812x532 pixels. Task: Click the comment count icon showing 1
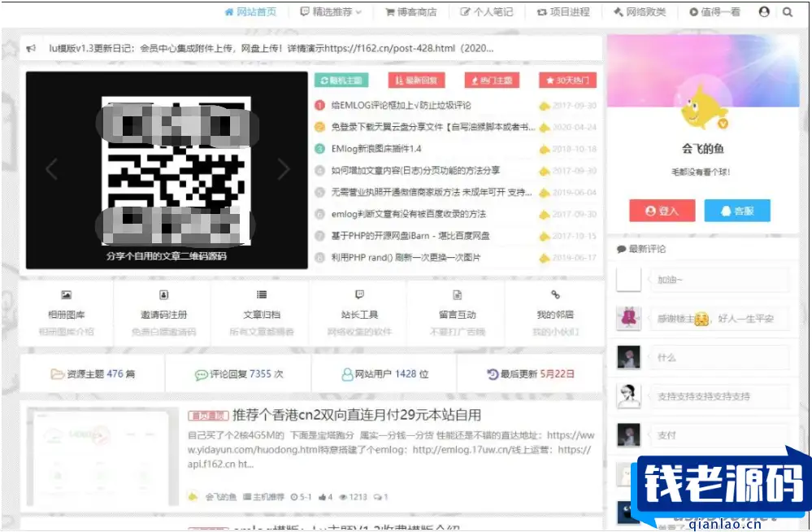coord(377,497)
